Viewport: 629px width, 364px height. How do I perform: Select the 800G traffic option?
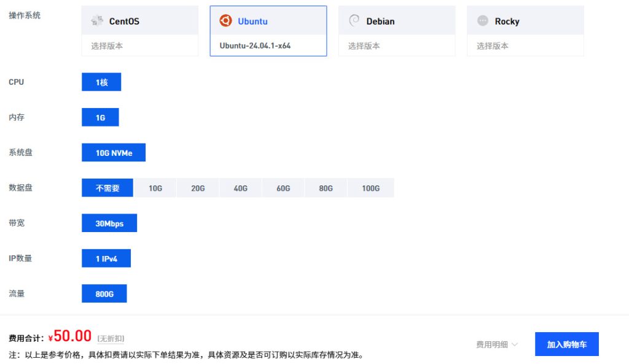click(104, 294)
